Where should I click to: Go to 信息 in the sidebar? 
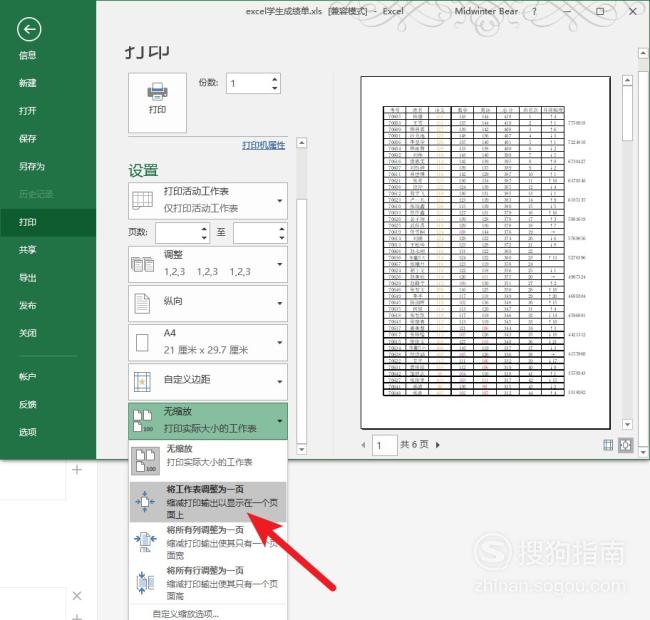pyautogui.click(x=27, y=56)
